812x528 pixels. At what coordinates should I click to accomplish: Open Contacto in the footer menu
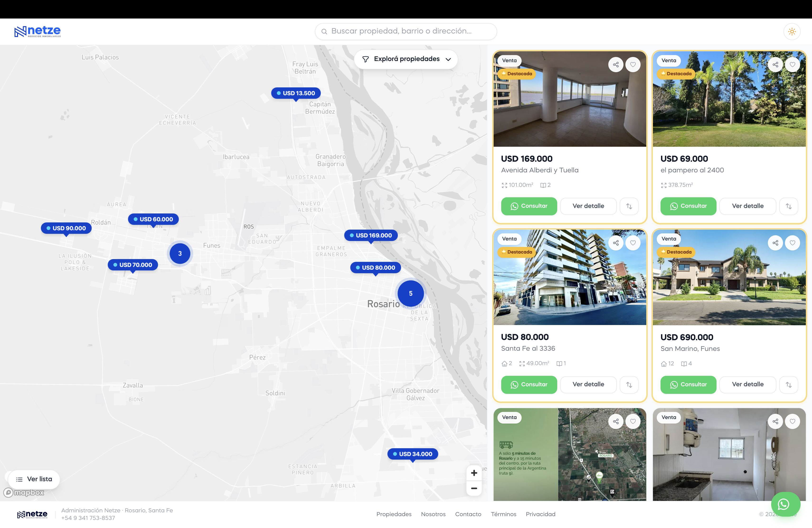pyautogui.click(x=468, y=514)
